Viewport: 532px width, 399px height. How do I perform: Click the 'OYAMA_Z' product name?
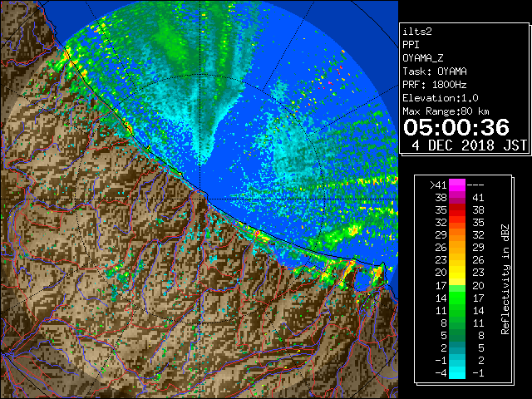(x=423, y=58)
